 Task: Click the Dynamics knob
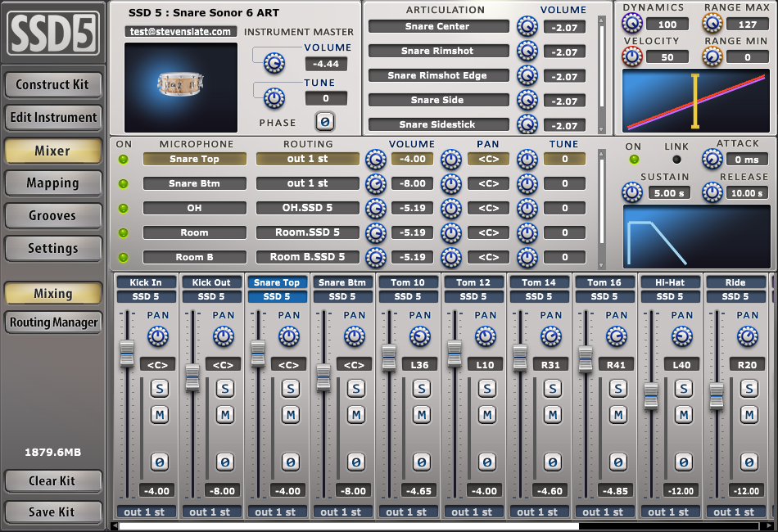(x=632, y=23)
